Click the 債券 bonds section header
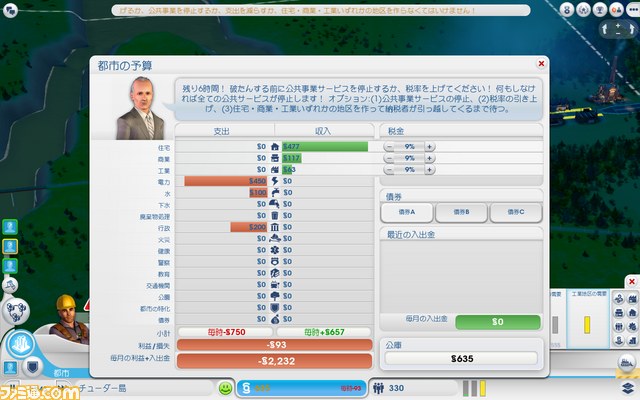The height and width of the screenshot is (400, 640). point(394,196)
